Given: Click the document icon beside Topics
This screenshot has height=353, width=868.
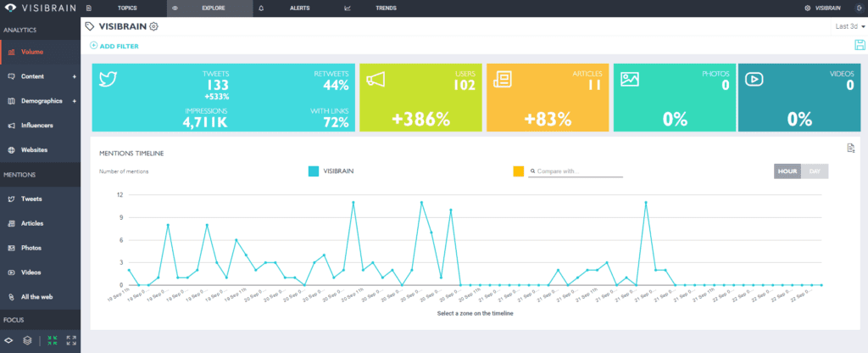Looking at the screenshot, I should pyautogui.click(x=89, y=8).
